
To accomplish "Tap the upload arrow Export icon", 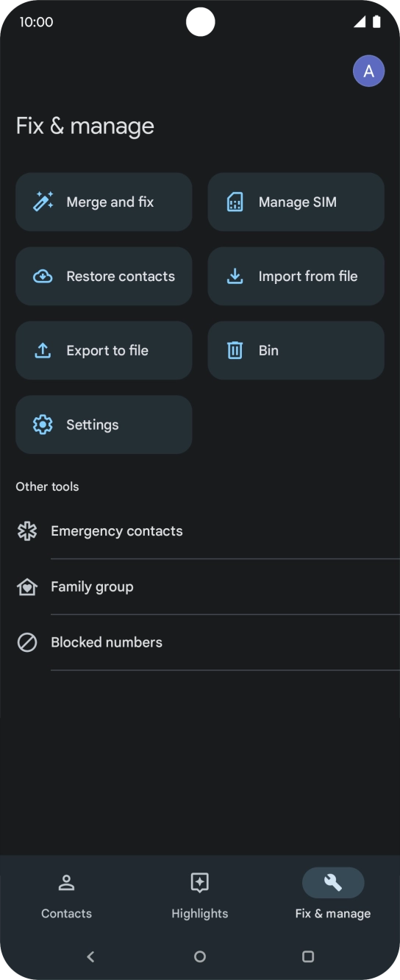I will (43, 351).
